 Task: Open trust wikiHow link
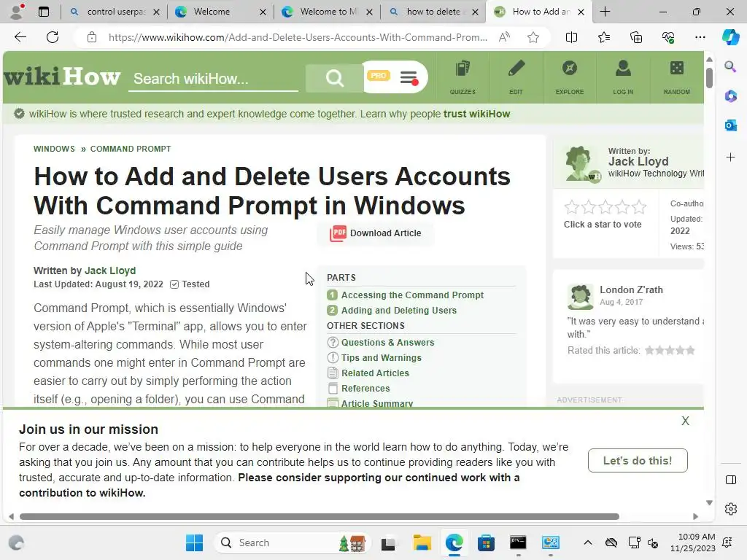tap(476, 114)
